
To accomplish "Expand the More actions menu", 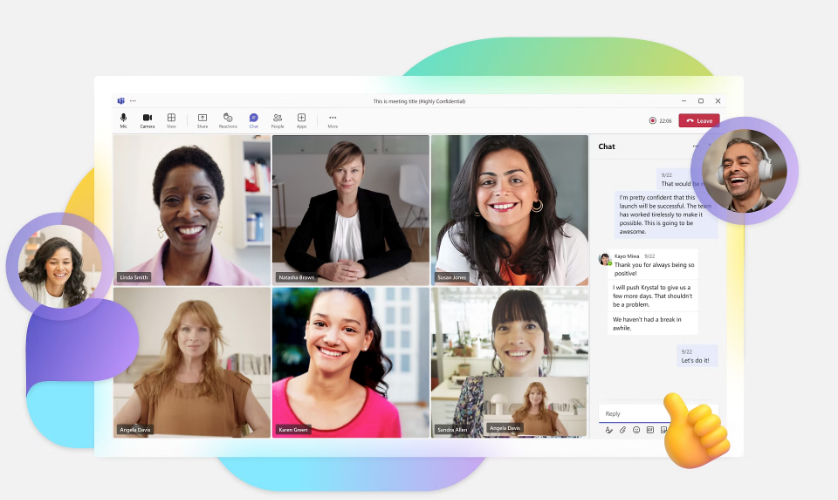I will 332,119.
